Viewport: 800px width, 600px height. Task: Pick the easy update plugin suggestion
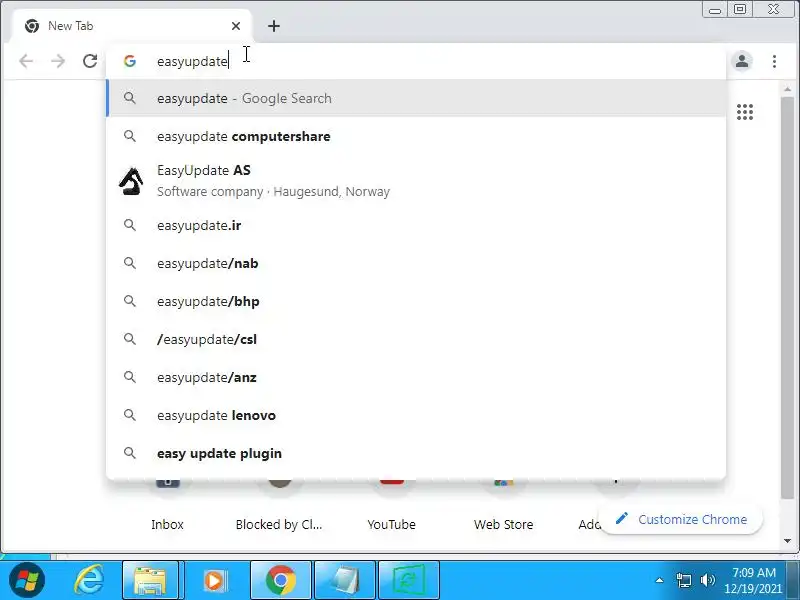click(x=416, y=453)
